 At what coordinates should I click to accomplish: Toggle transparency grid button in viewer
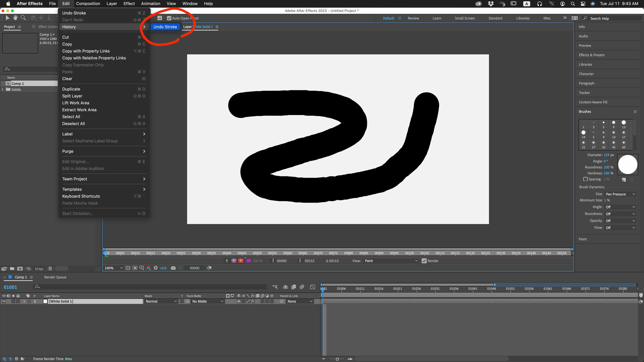128,268
